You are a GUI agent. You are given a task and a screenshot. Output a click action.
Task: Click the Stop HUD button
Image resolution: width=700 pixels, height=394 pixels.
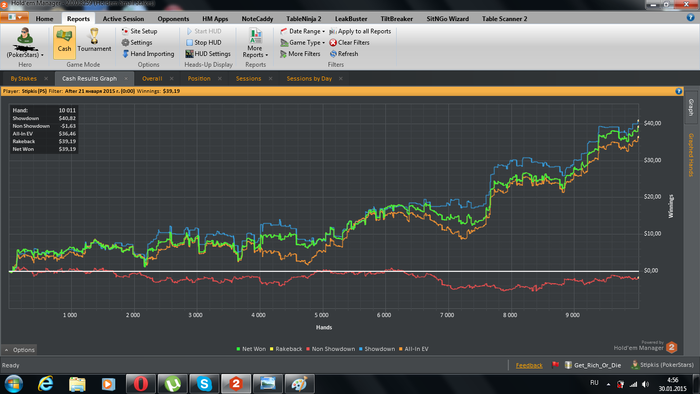click(x=204, y=42)
